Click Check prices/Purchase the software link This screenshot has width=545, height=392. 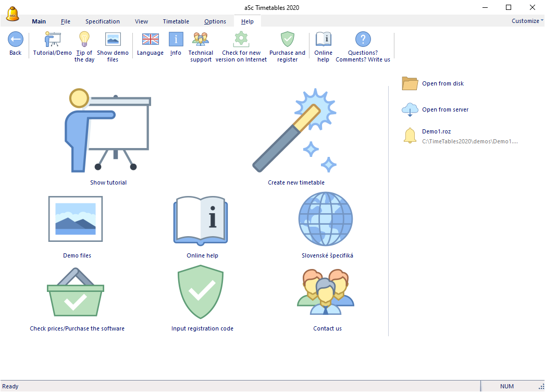click(x=77, y=329)
